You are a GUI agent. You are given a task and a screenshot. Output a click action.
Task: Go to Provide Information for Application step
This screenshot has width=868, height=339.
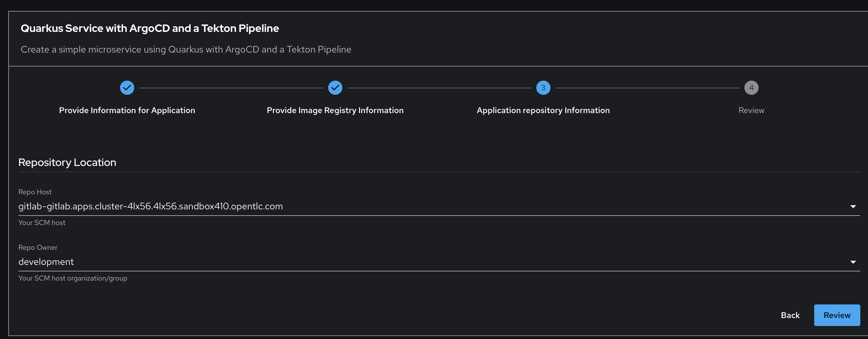(x=127, y=110)
